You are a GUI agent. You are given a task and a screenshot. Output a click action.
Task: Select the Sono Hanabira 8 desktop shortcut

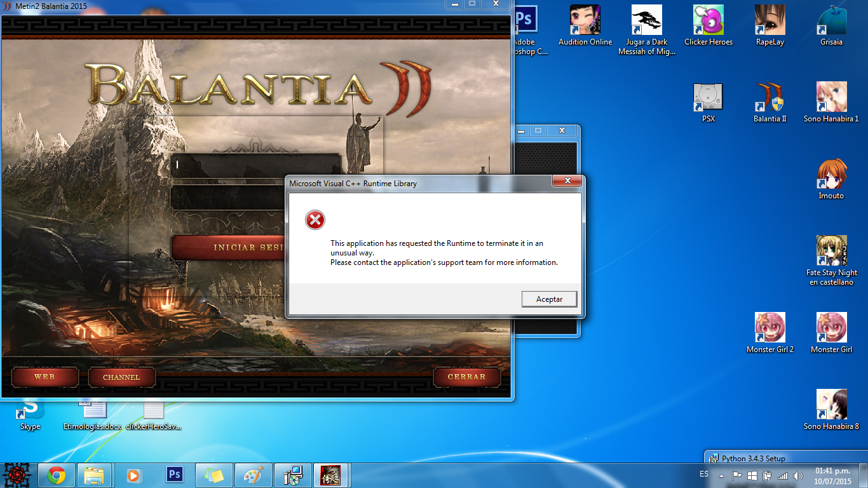coord(831,410)
